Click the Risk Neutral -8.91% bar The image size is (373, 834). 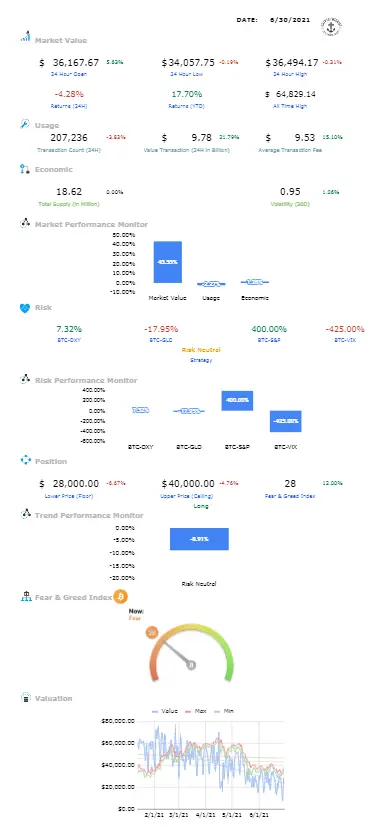[199, 539]
